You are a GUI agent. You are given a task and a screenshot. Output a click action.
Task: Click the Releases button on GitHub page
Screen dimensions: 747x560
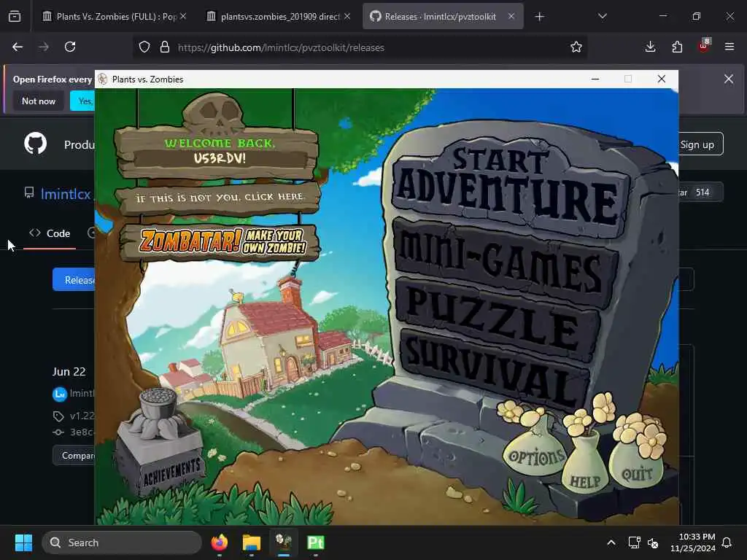point(74,279)
